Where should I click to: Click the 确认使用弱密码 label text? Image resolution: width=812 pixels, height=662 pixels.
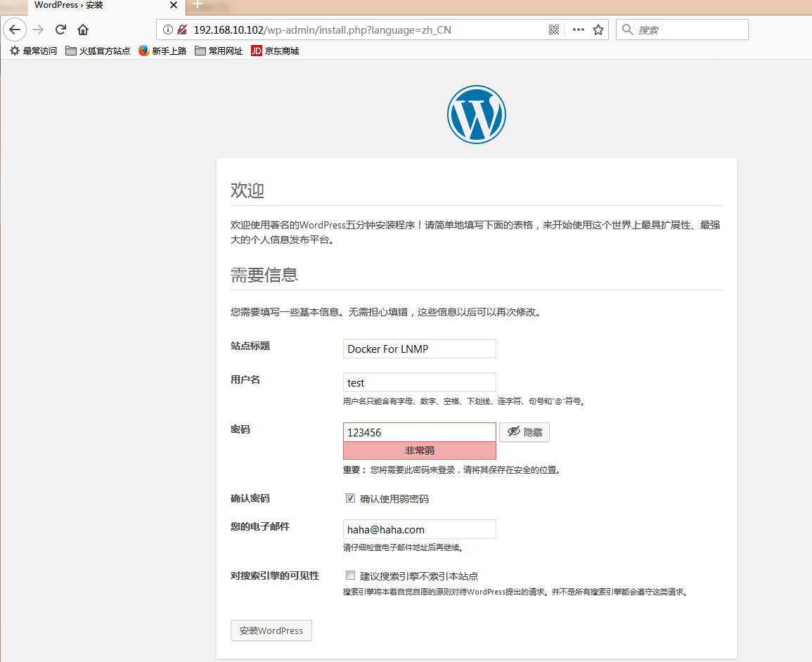[394, 499]
